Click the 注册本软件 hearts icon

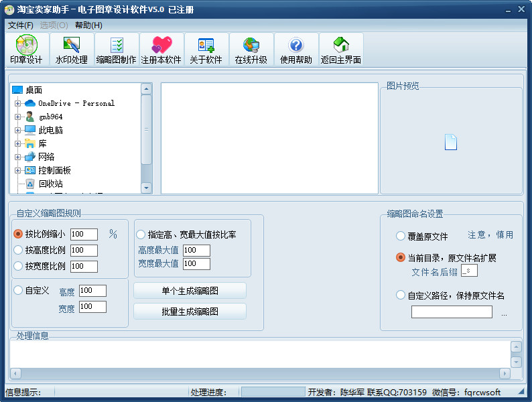click(161, 45)
